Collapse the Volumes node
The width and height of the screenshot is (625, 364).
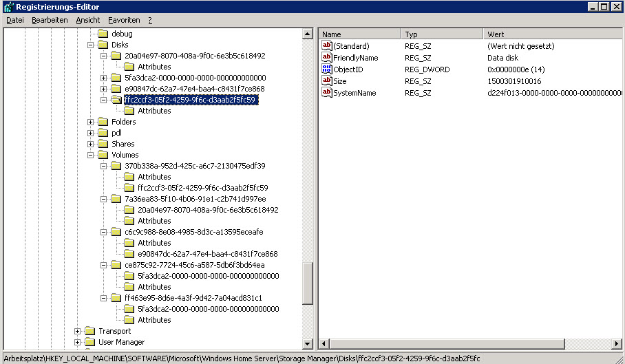(x=90, y=156)
